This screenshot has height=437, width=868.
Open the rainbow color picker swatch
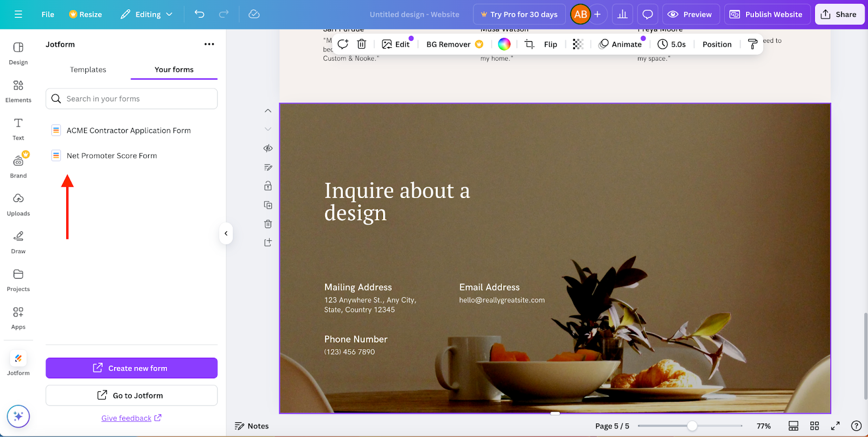(504, 45)
